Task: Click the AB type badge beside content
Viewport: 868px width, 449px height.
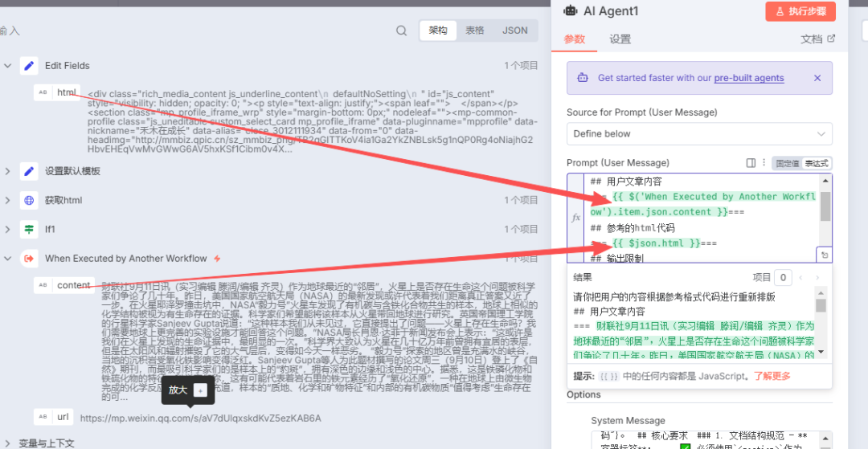Action: pyautogui.click(x=43, y=285)
